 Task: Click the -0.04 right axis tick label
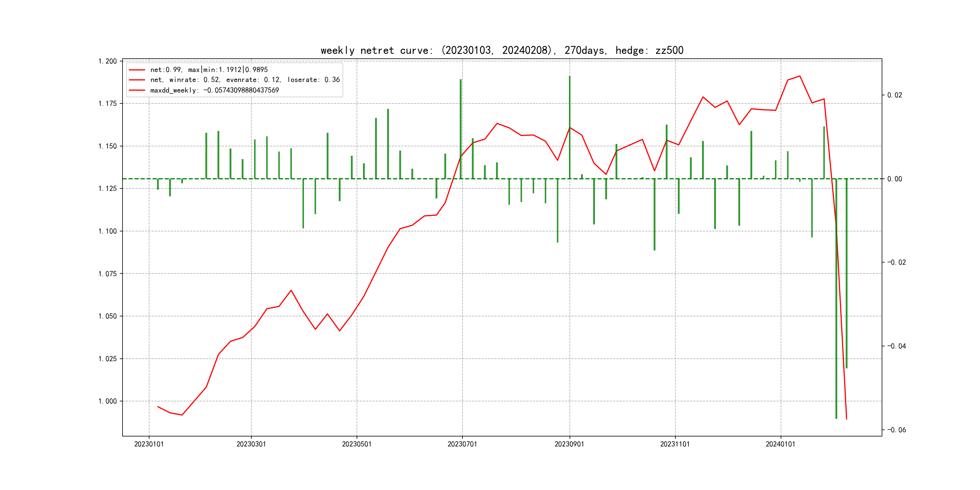[x=897, y=346]
